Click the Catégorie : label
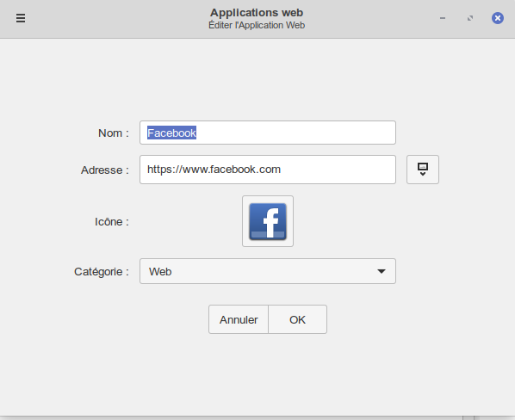The width and height of the screenshot is (515, 420). coord(102,272)
